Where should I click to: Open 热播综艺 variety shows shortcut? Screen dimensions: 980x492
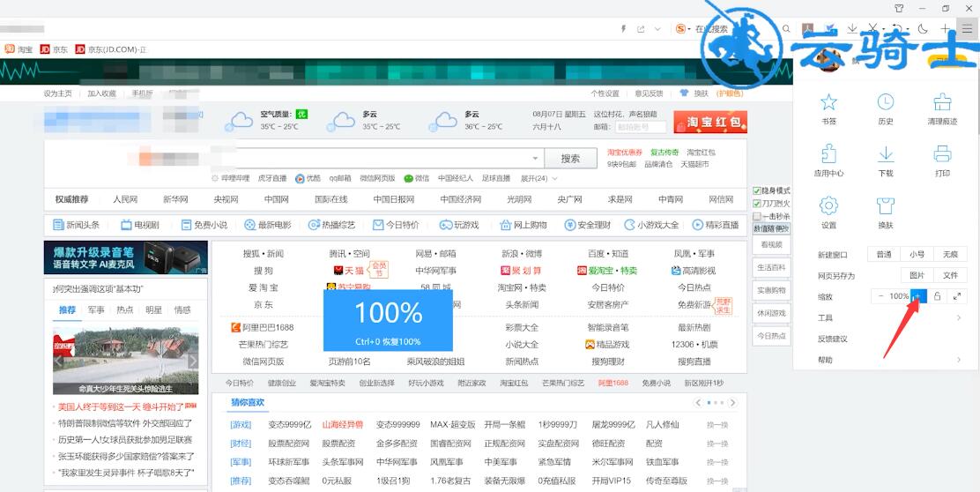coord(331,225)
